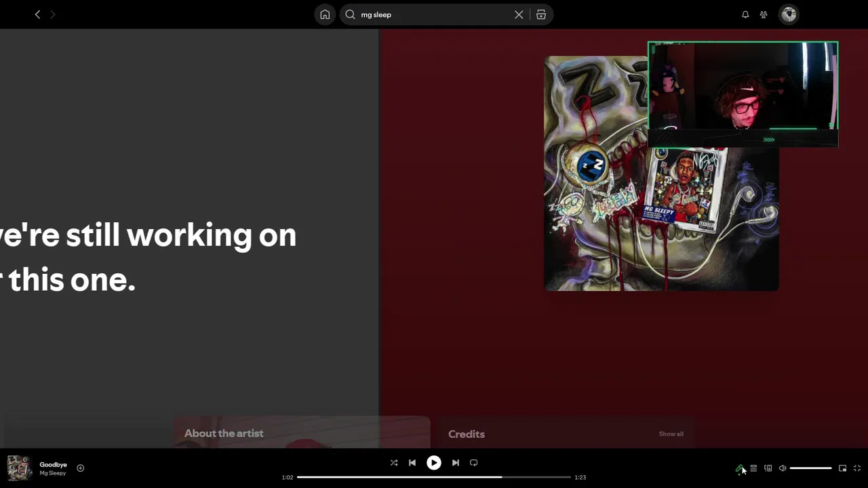Click the play button
The width and height of the screenshot is (868, 488).
[x=434, y=462]
